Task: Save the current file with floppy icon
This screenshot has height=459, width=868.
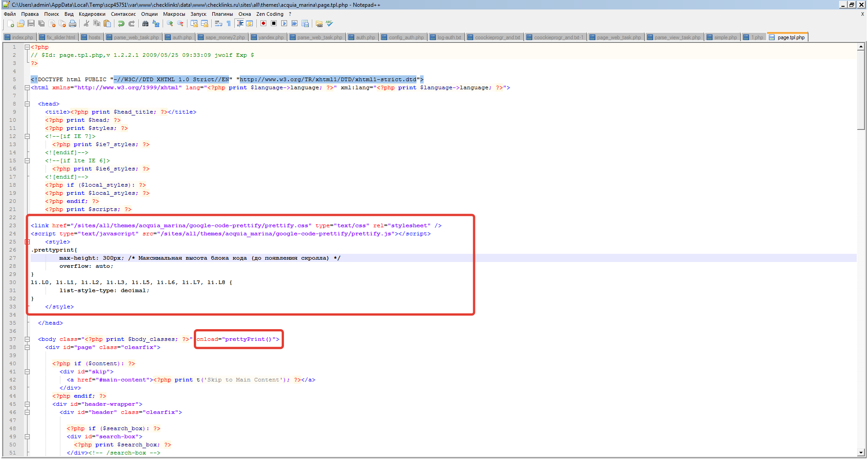Action: pos(31,24)
